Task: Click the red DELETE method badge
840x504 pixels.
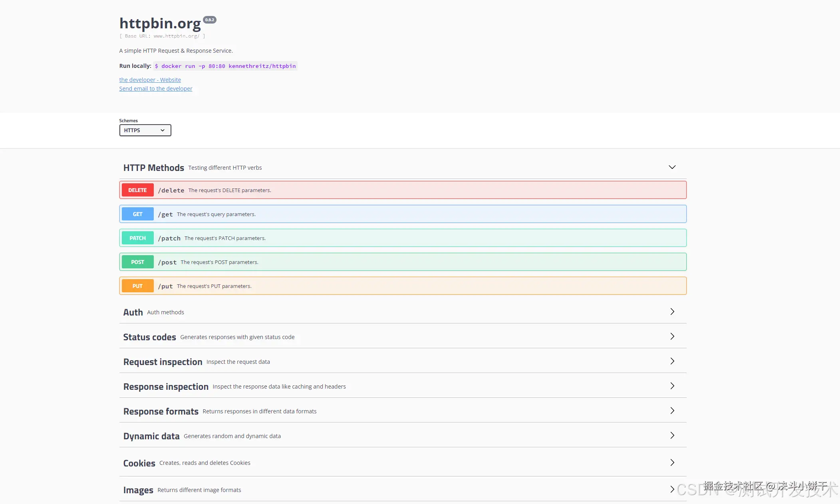Action: pos(137,190)
